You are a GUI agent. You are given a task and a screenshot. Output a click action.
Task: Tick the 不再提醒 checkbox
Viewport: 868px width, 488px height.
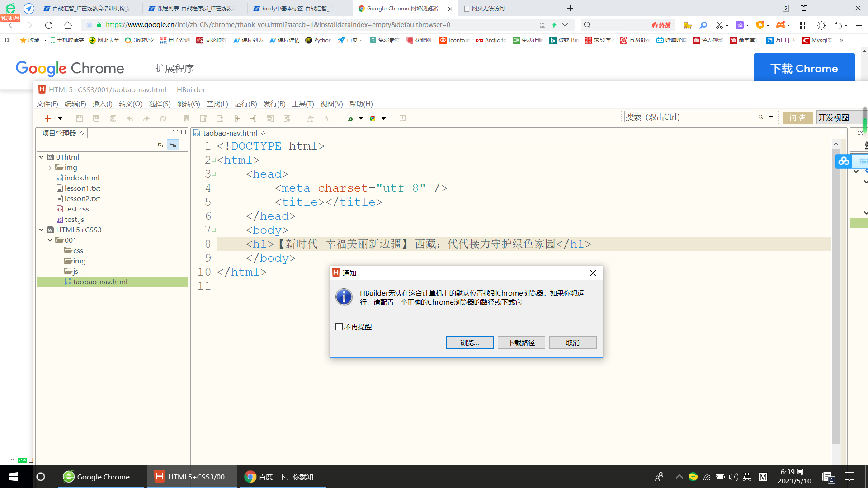[339, 327]
